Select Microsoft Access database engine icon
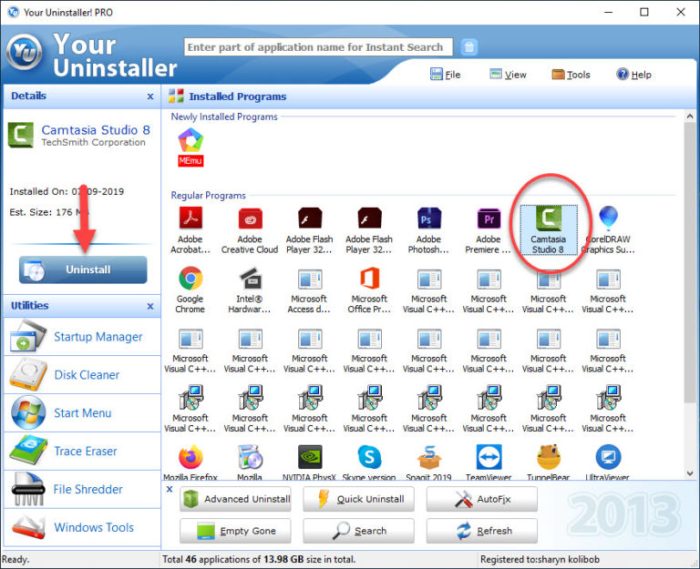 click(x=310, y=290)
